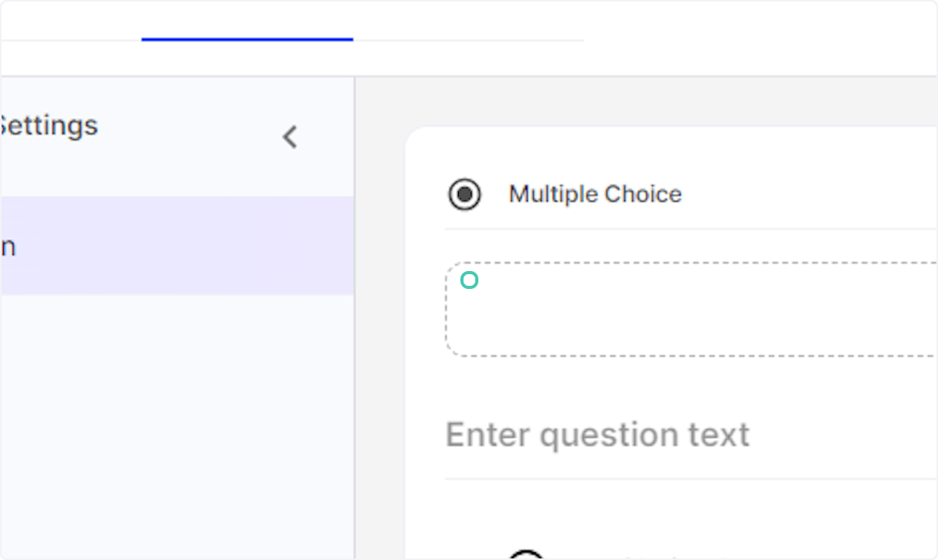Open the Settings section icon area
The width and height of the screenshot is (938, 560).
point(48,125)
